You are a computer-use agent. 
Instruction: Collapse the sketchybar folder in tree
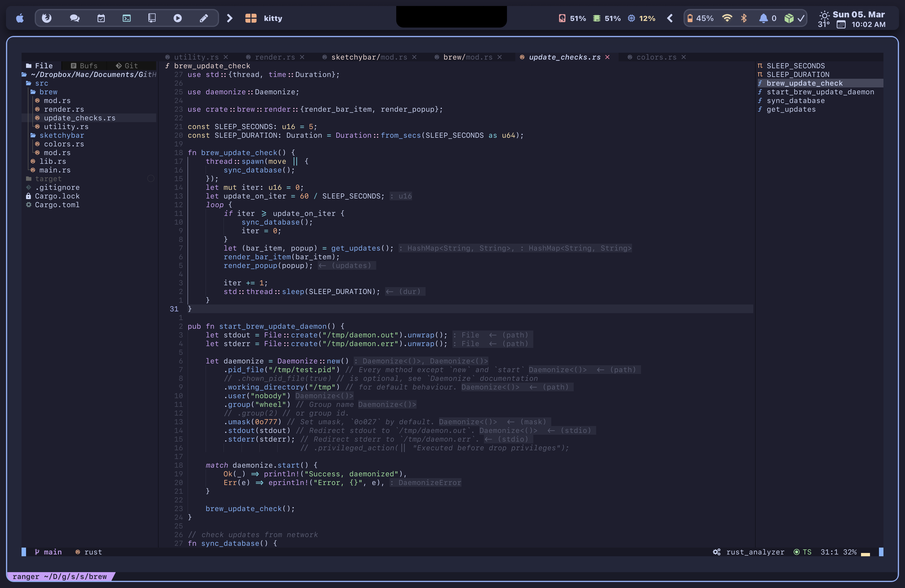coord(61,135)
